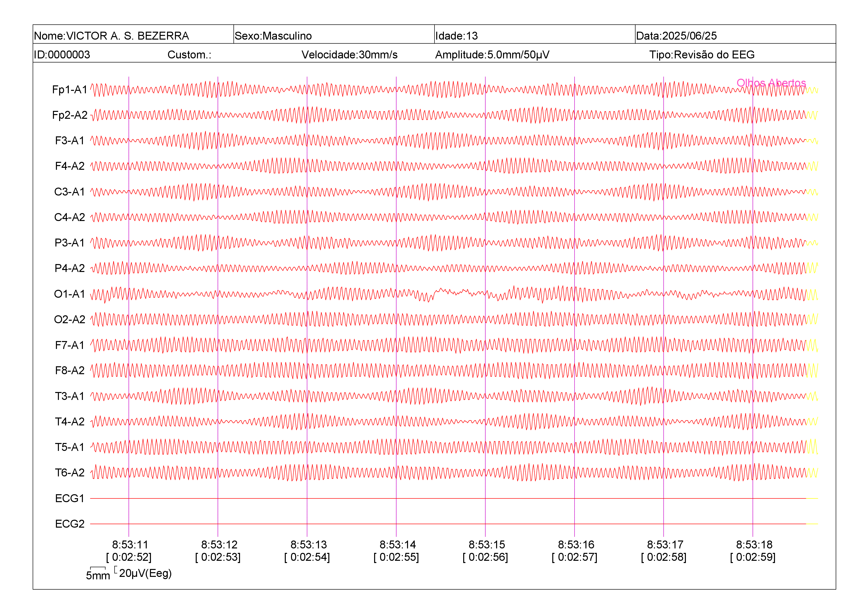
Task: Select the Fp2-A2 channel label
Action: (70, 115)
